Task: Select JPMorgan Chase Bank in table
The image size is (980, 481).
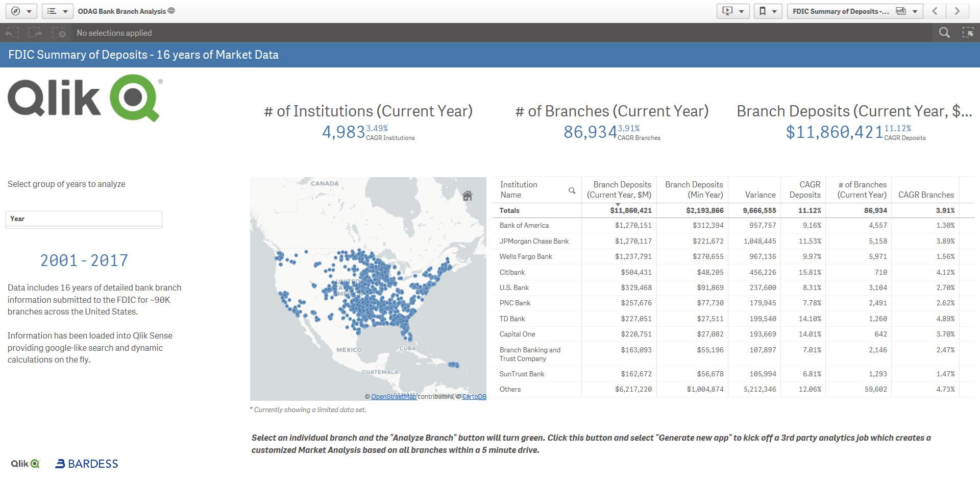Action: click(534, 241)
